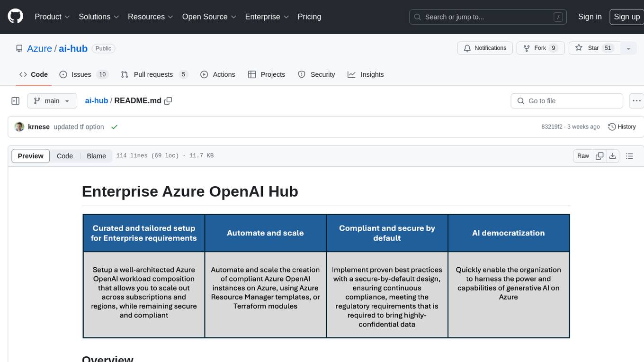Open the document outline icon
The image size is (644, 362).
point(629,156)
